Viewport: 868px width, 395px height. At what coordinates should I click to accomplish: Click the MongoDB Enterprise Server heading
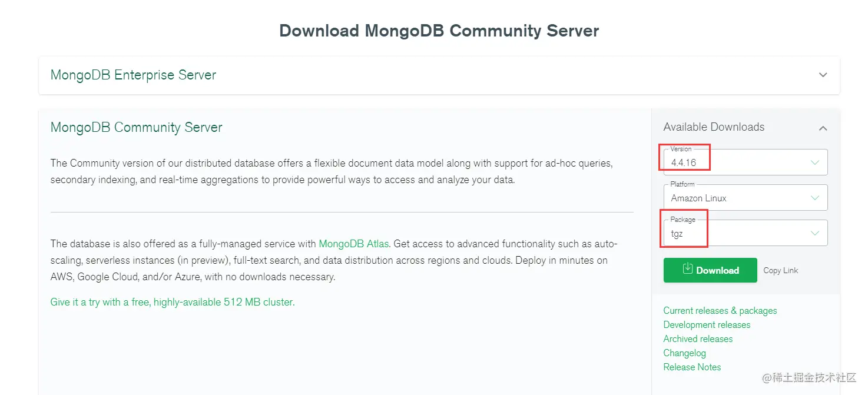click(x=133, y=75)
